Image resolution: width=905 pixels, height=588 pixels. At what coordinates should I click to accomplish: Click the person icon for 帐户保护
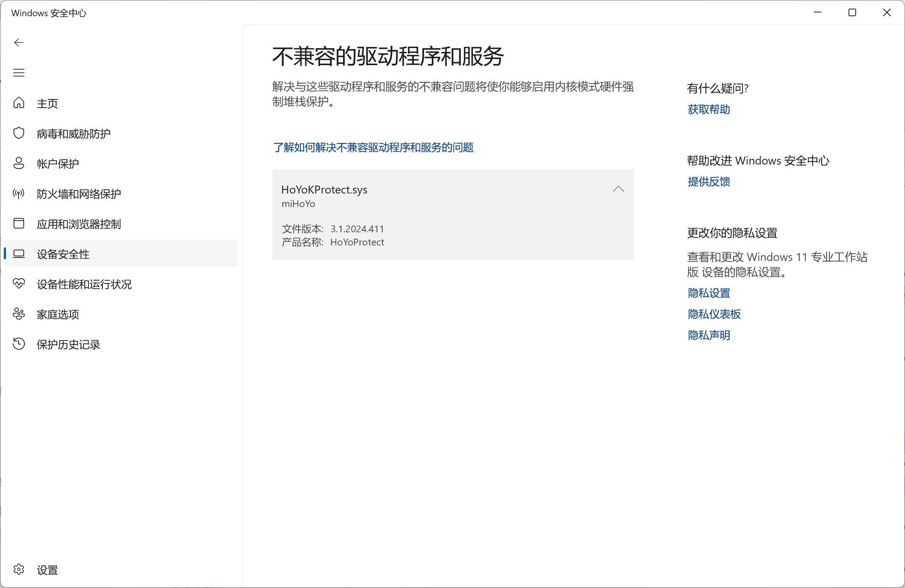pyautogui.click(x=18, y=163)
